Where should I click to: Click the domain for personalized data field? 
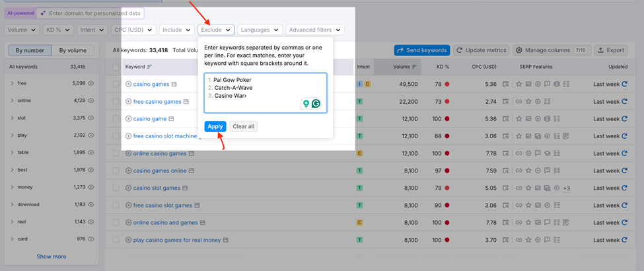90,14
